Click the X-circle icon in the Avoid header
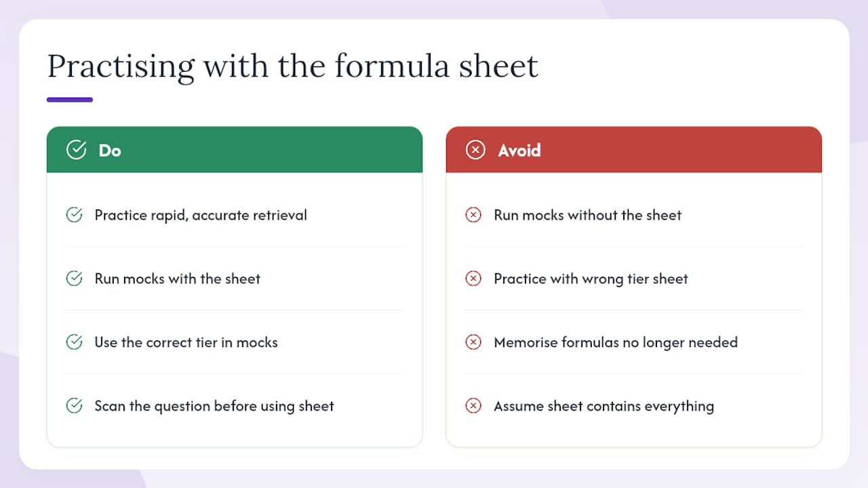868x488 pixels. (475, 150)
